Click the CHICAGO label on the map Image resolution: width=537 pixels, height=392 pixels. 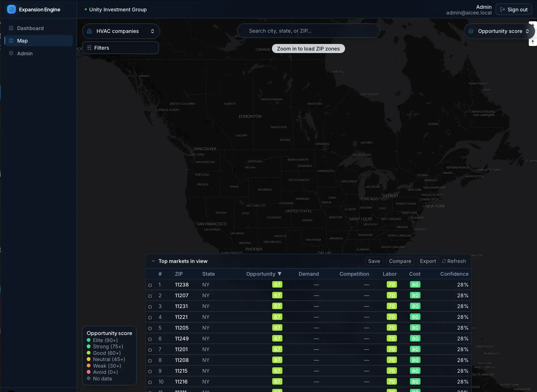[x=369, y=199]
